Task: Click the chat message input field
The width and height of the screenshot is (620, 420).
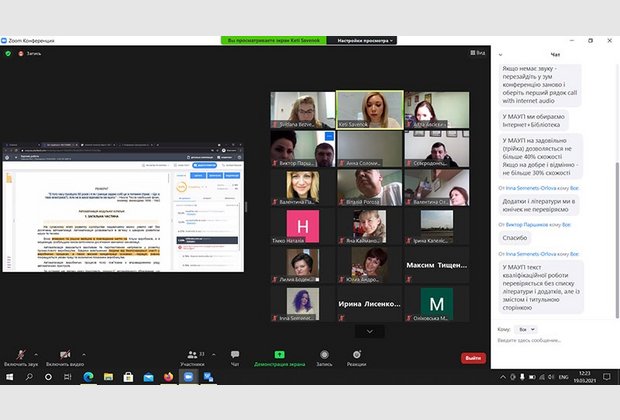Action: 554,340
